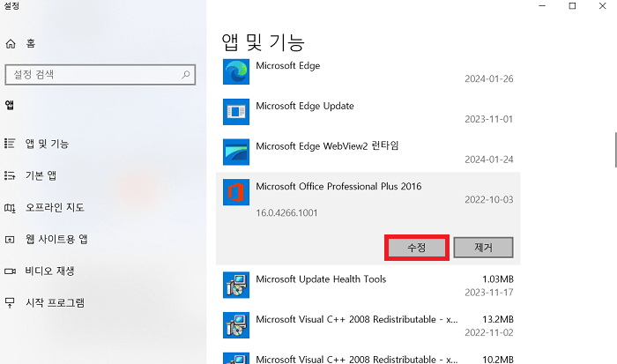
Task: Click the 웹 사이트용 앱 icon
Action: (10, 239)
